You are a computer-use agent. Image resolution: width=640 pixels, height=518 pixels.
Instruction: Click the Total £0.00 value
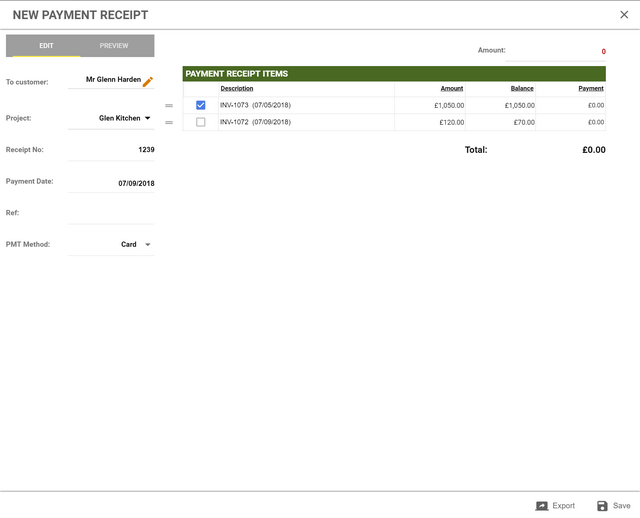pos(594,150)
